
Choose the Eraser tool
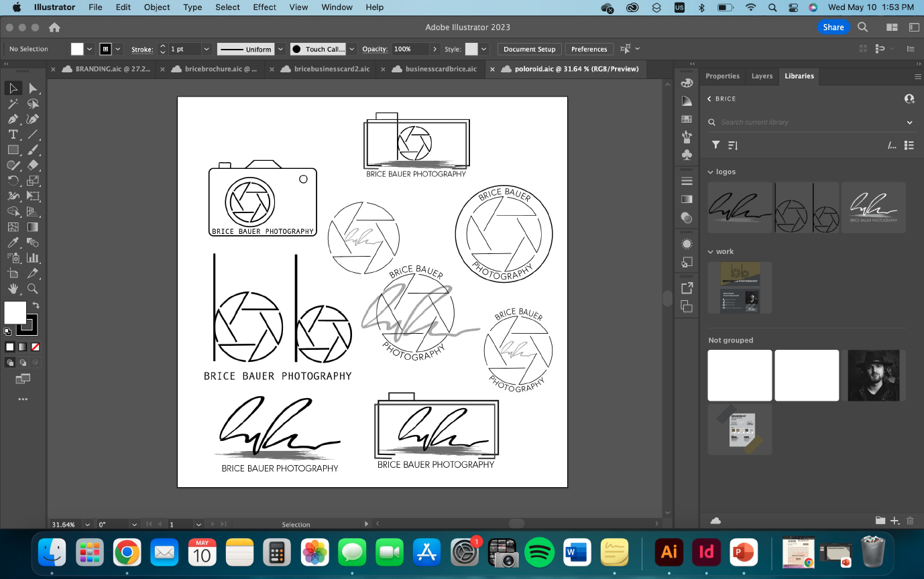coord(33,166)
